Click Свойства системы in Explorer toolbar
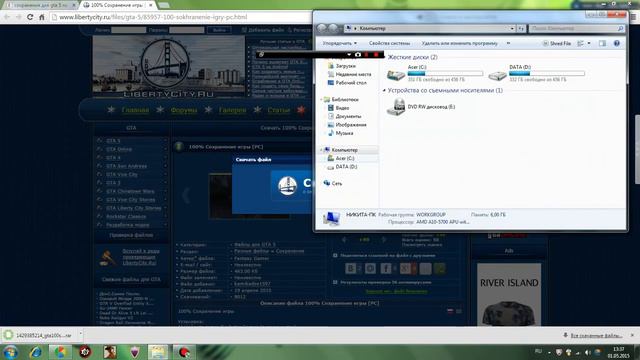 [x=389, y=43]
